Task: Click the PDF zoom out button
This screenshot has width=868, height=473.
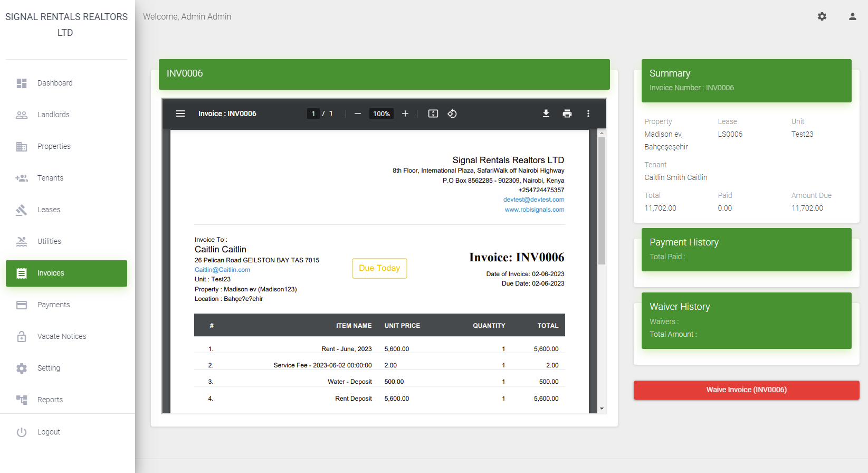Action: pos(358,113)
